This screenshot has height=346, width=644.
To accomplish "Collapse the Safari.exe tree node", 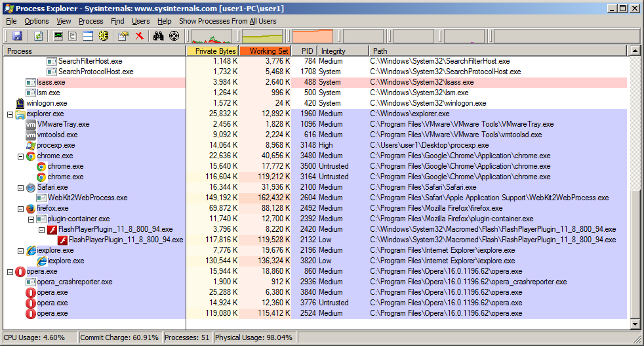I will tap(20, 187).
